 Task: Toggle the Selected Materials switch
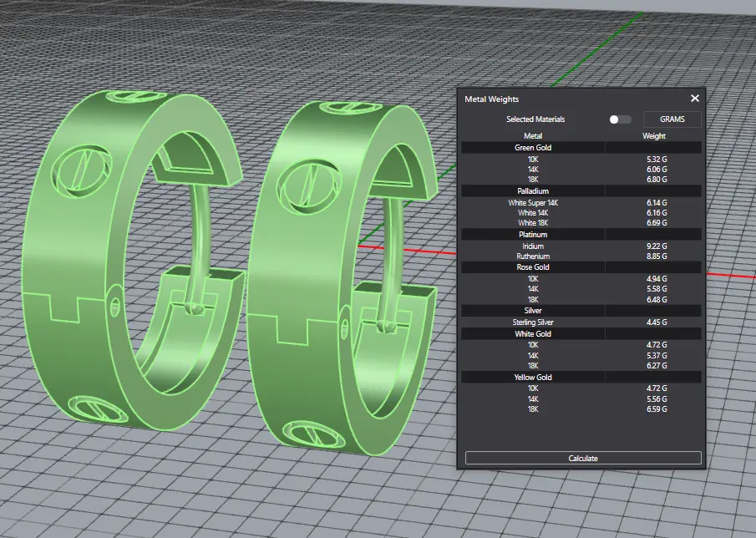(619, 119)
